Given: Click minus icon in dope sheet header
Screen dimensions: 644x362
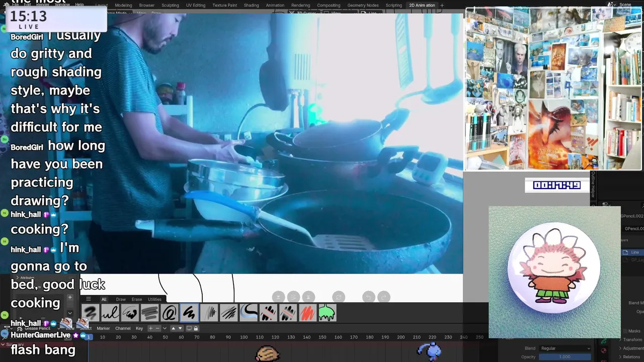Looking at the screenshot, I should point(157,328).
